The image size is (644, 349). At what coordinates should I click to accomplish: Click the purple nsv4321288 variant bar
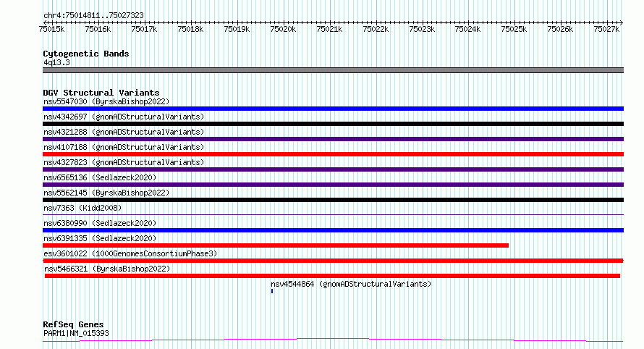click(x=333, y=139)
